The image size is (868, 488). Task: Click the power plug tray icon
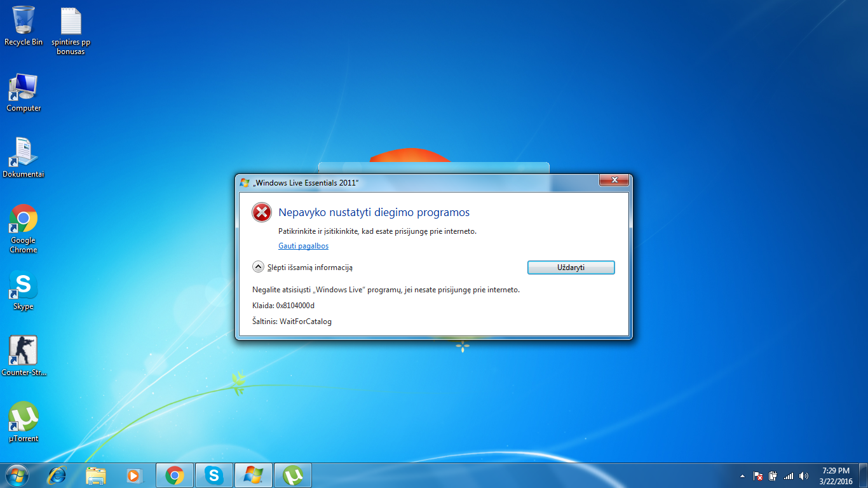pos(773,476)
